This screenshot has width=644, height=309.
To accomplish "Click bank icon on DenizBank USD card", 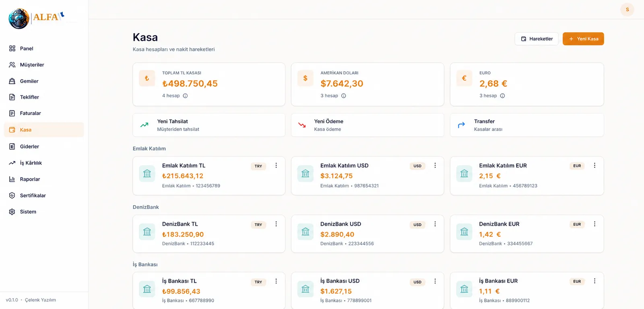I will tap(305, 232).
